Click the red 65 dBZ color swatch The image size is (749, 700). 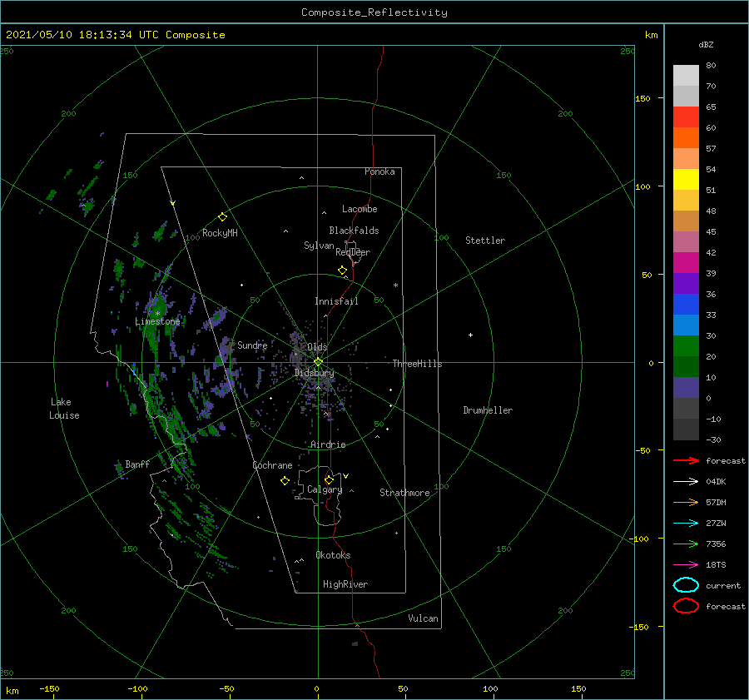(x=686, y=117)
